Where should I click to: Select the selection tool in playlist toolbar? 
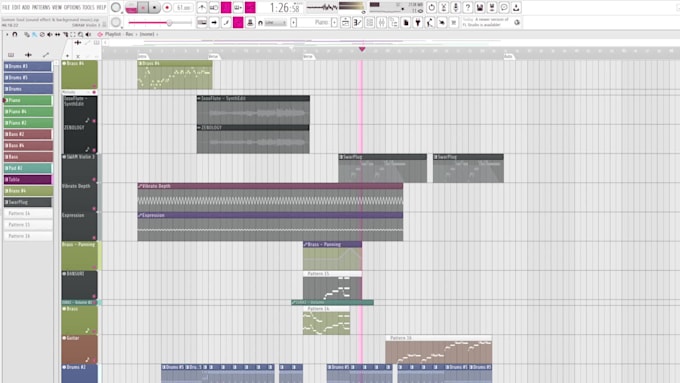(73, 34)
